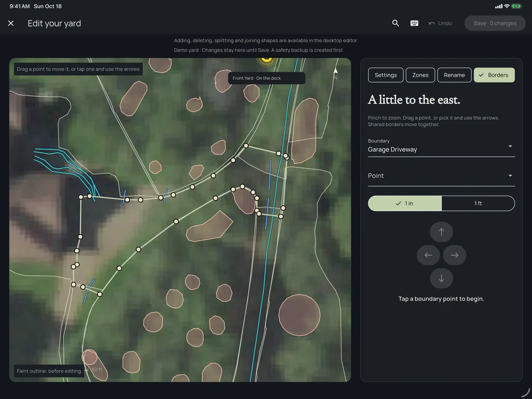
Task: Nudge point with right arrow
Action: point(454,255)
